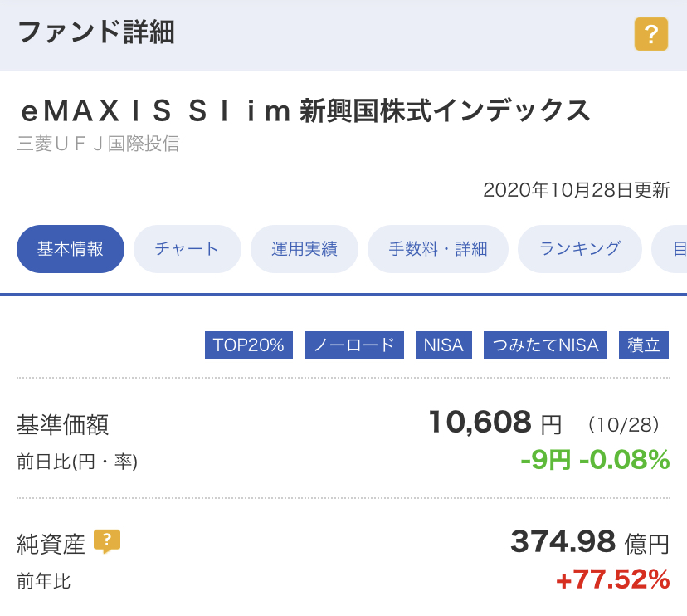Viewport: 687px width, 616px height.
Task: Tap the -9円 -0.08% daily change
Action: [595, 460]
